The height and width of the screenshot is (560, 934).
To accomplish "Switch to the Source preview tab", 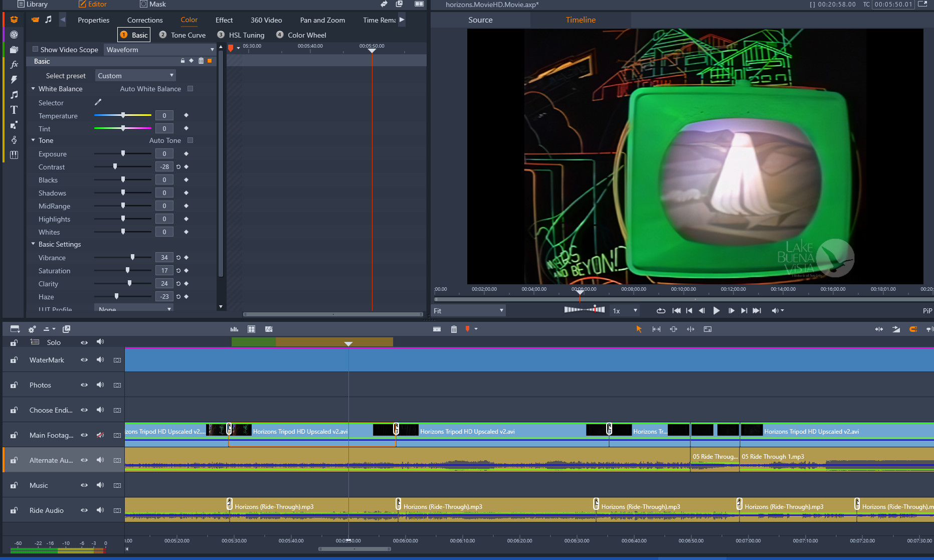I will pyautogui.click(x=480, y=20).
